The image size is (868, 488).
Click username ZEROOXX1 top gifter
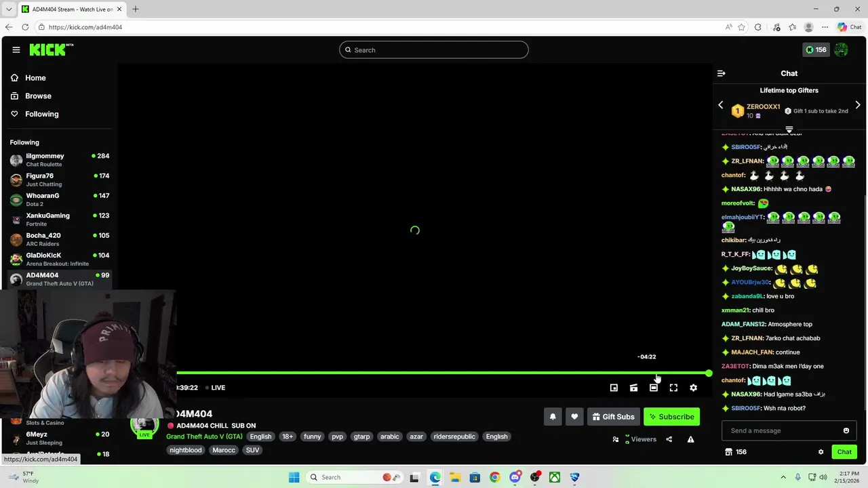pos(763,107)
